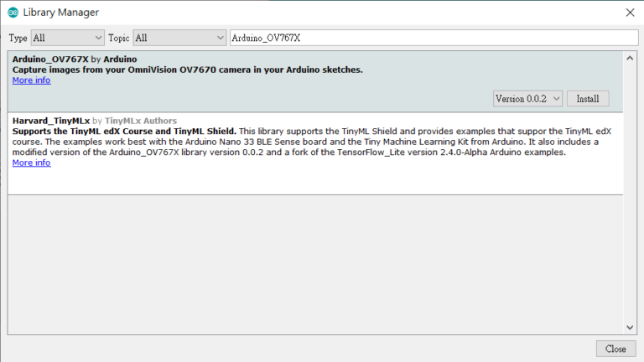Click the scrollbar up arrow

[x=631, y=58]
